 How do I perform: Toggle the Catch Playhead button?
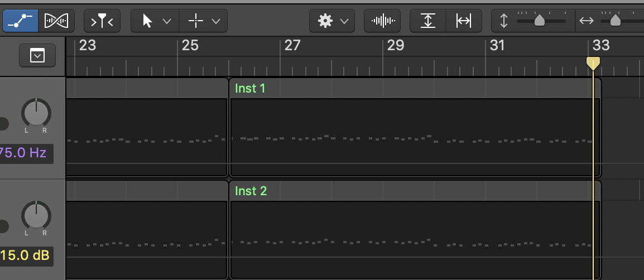(x=102, y=21)
